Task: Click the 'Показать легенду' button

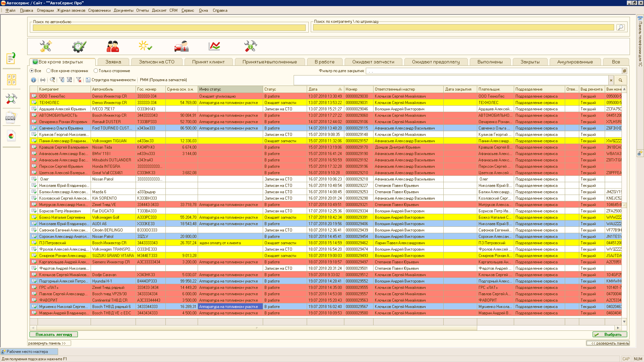Action: point(54,334)
